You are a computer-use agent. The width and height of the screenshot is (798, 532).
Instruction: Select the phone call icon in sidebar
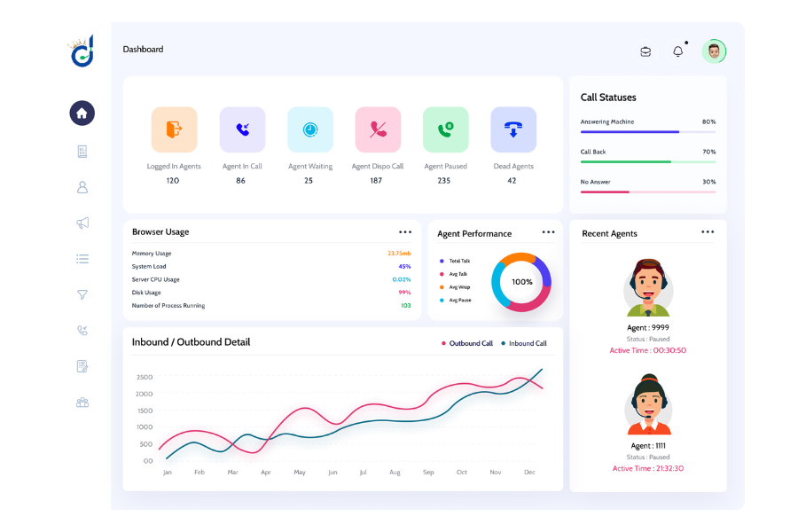pyautogui.click(x=82, y=330)
